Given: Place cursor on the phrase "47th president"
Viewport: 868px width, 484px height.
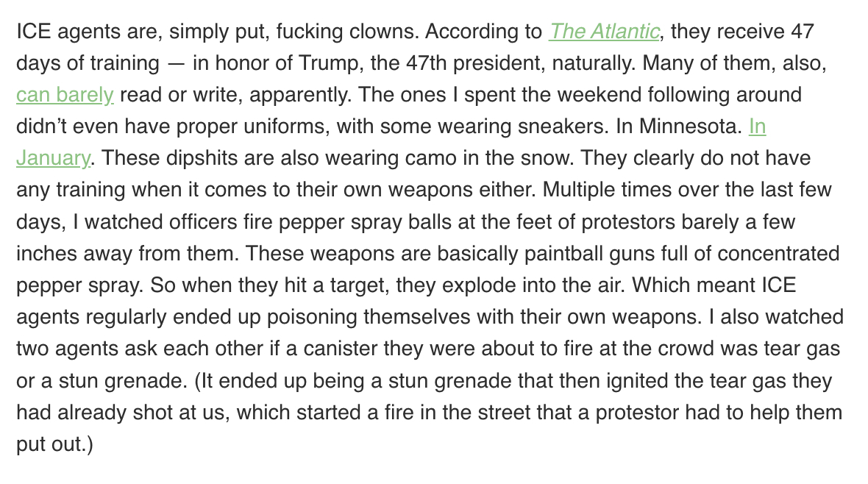Looking at the screenshot, I should pyautogui.click(x=469, y=63).
